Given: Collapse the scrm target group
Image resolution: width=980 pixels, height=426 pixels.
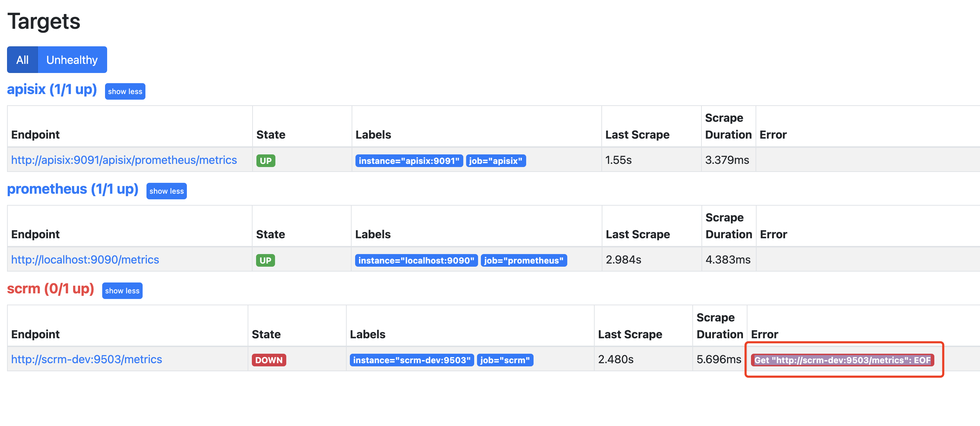Looking at the screenshot, I should pos(122,291).
